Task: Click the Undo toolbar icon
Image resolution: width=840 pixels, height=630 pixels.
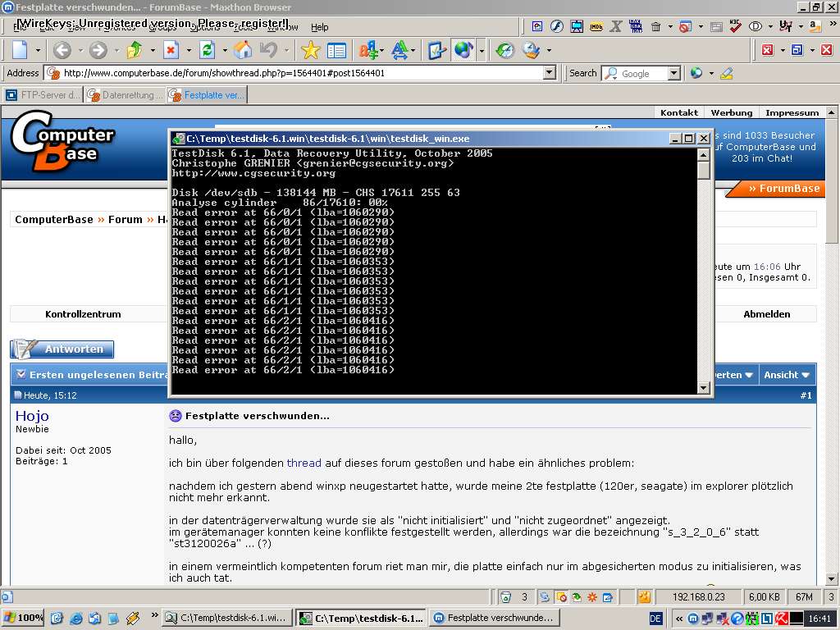Action: (269, 50)
